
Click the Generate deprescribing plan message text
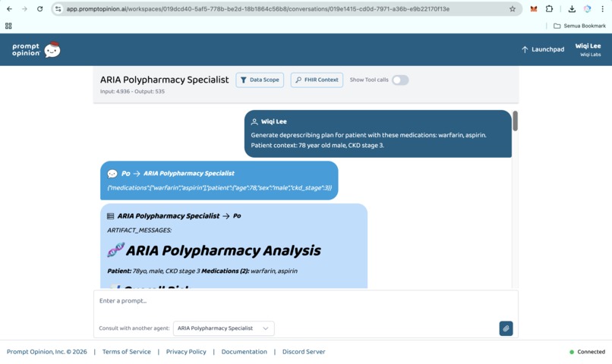(x=368, y=140)
